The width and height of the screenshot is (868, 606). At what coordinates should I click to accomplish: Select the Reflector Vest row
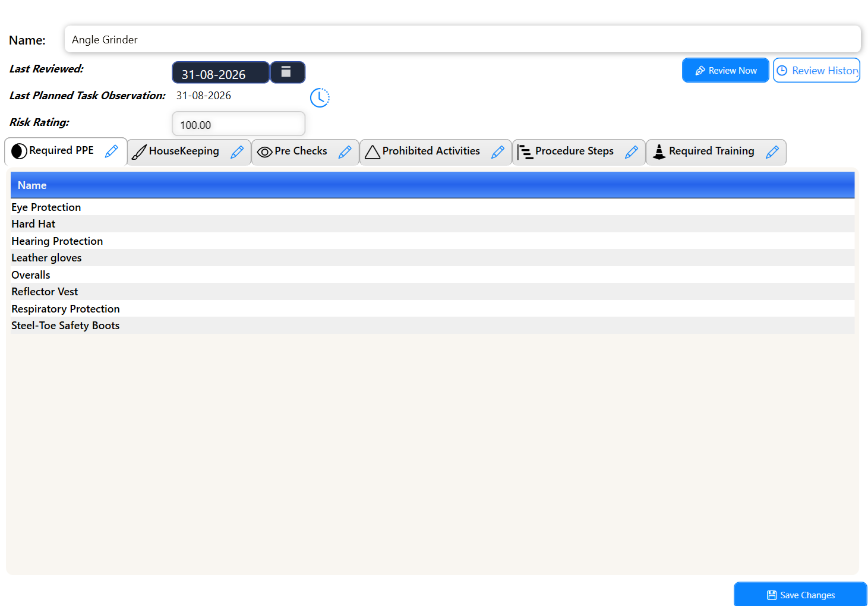pos(433,292)
